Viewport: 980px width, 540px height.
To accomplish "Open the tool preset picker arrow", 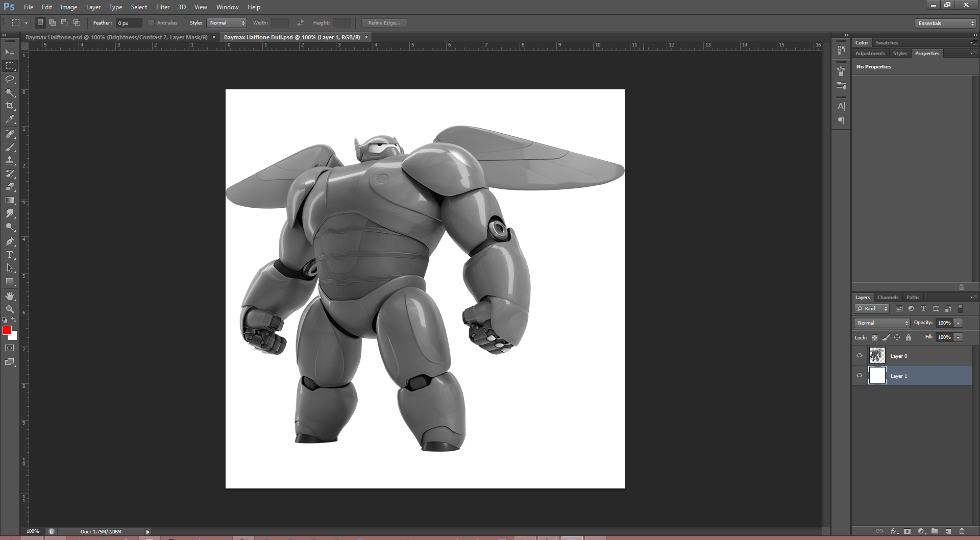I will pos(26,23).
